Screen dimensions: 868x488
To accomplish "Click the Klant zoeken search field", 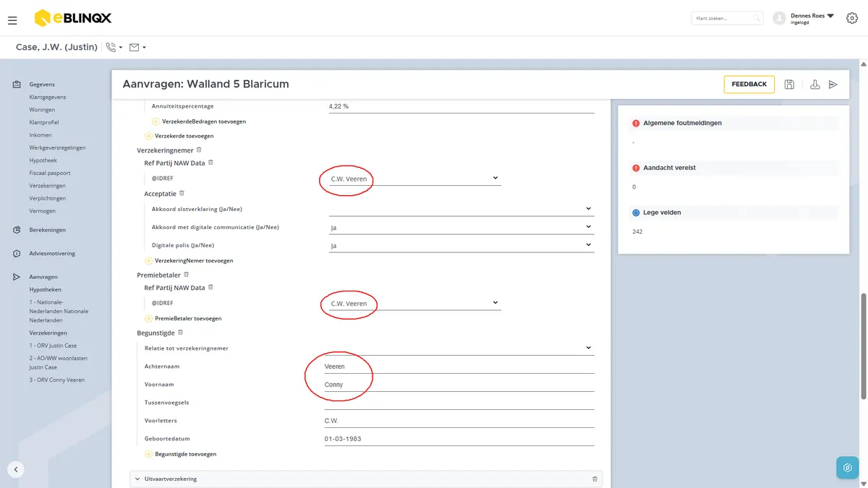I will pyautogui.click(x=727, y=18).
